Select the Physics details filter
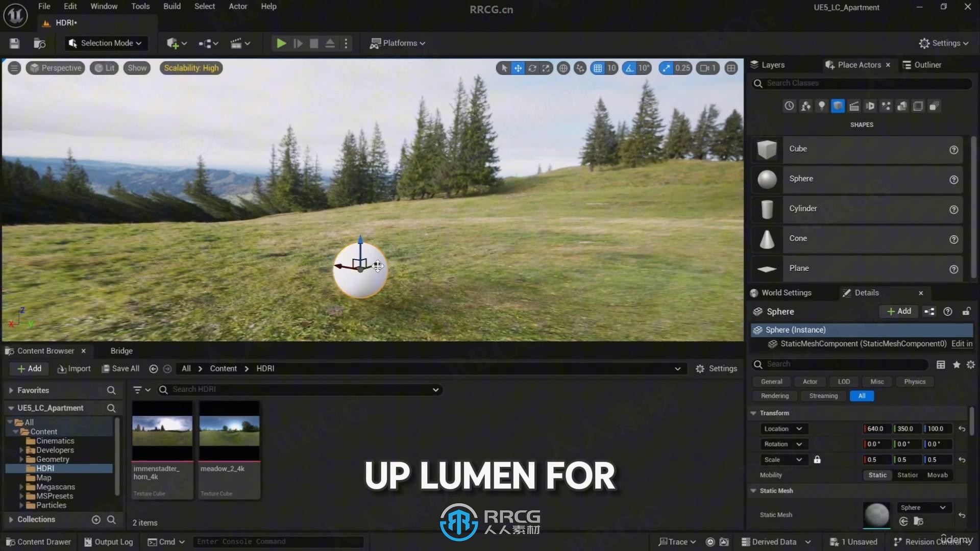 pos(915,382)
